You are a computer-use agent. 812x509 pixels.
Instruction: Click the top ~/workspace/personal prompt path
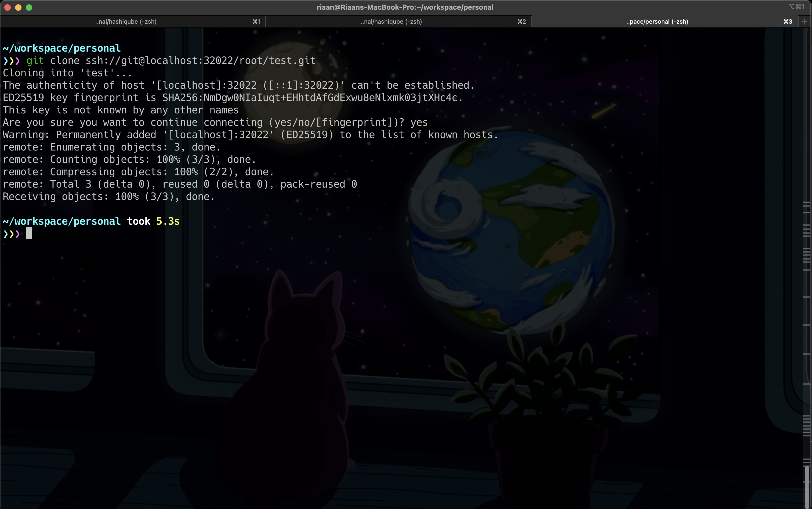(61, 48)
